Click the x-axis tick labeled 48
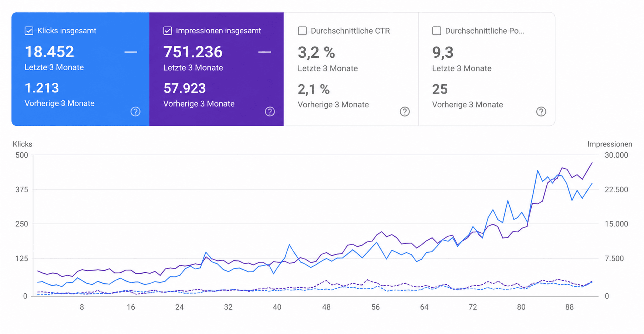This screenshot has width=644, height=334. [326, 307]
